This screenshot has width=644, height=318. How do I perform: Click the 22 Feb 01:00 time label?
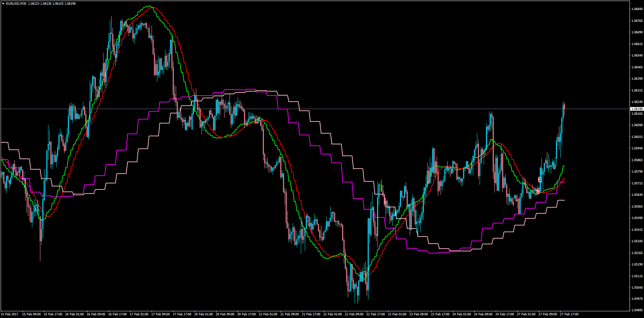(x=332, y=314)
